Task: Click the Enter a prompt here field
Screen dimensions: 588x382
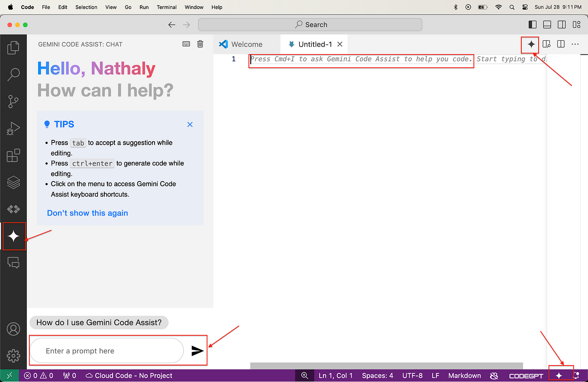Action: pos(107,351)
